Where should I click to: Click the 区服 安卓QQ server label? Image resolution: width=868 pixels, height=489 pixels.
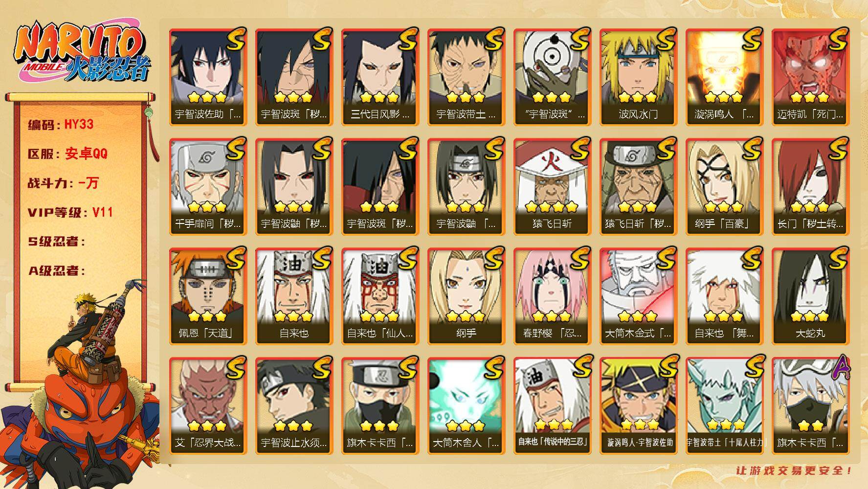67,154
